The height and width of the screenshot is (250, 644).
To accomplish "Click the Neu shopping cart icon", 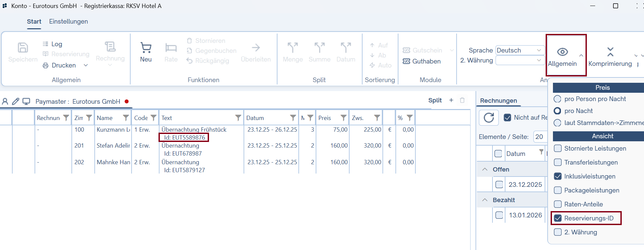I will (146, 48).
